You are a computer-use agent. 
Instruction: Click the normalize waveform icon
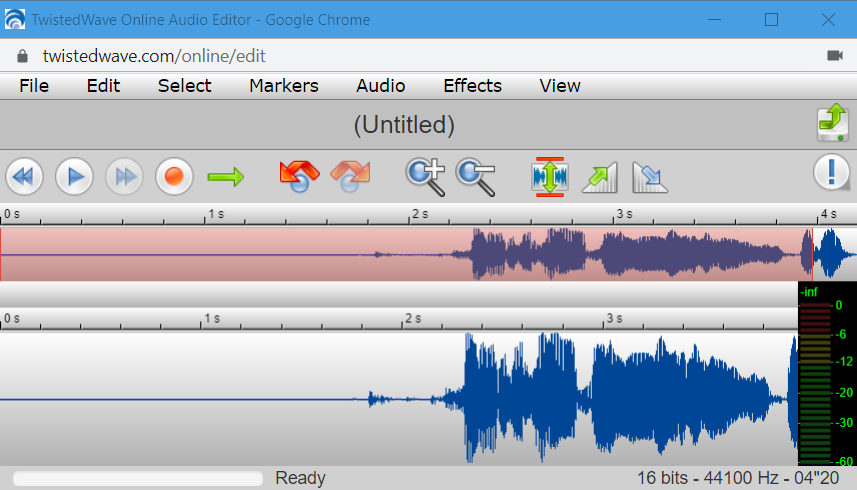coord(550,177)
